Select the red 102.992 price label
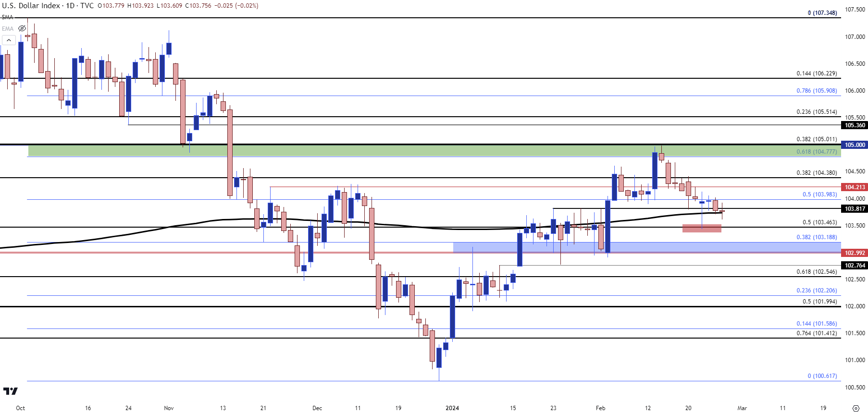This screenshot has height=413, width=868. click(855, 253)
